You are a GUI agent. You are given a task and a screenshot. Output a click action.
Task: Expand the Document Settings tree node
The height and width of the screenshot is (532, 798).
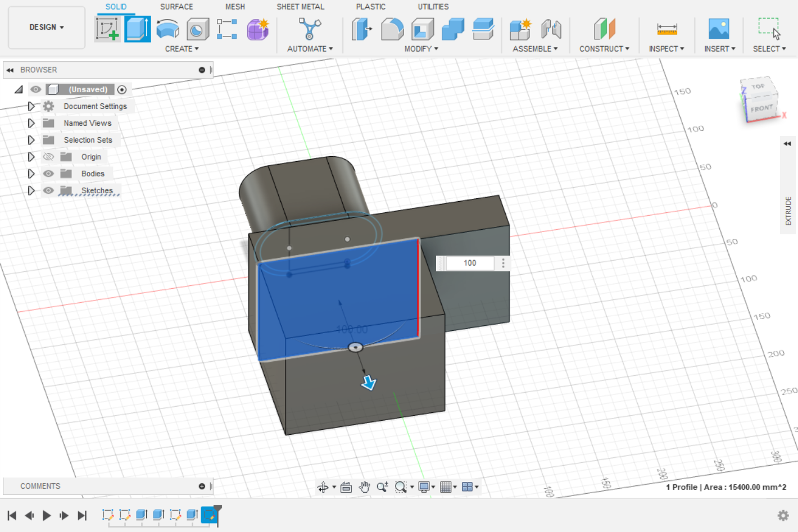31,106
